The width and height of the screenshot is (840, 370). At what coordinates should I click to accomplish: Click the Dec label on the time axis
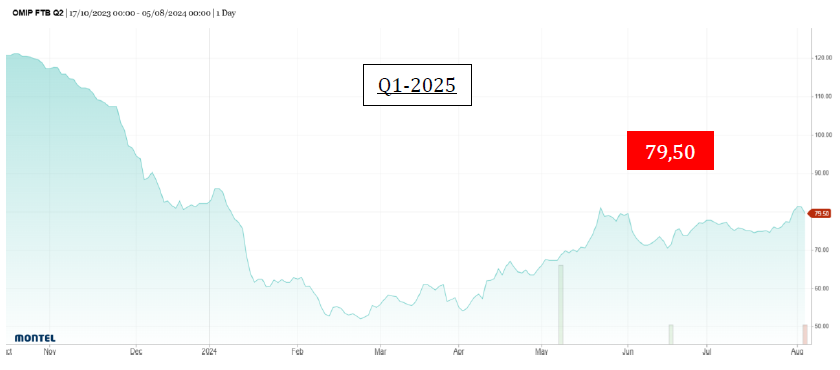[136, 352]
